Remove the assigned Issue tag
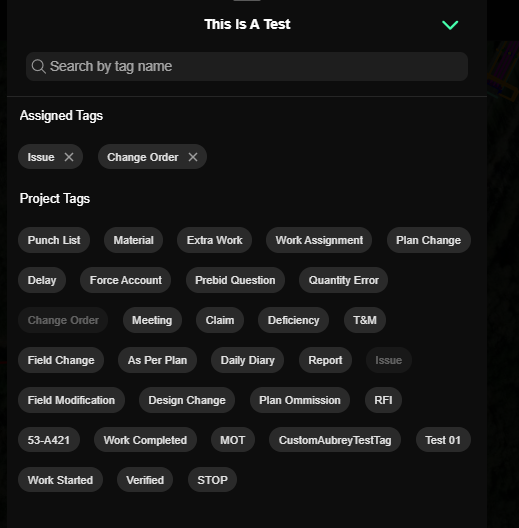Image resolution: width=519 pixels, height=528 pixels. [x=69, y=157]
